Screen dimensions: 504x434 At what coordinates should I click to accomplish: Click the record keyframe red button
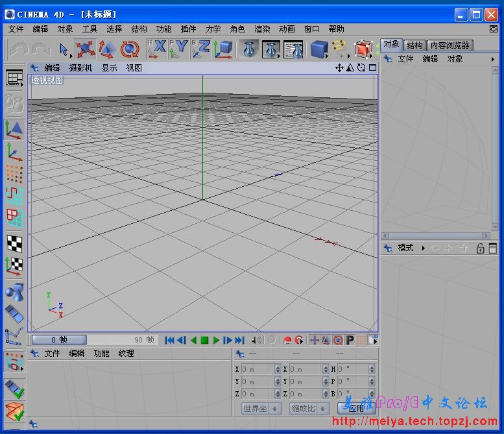tap(288, 340)
